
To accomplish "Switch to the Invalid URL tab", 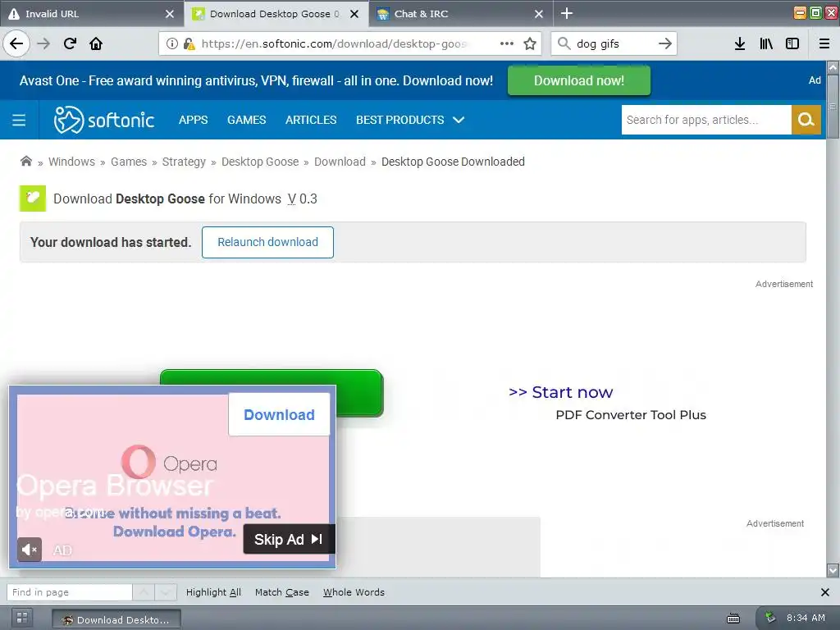I will 91,14.
